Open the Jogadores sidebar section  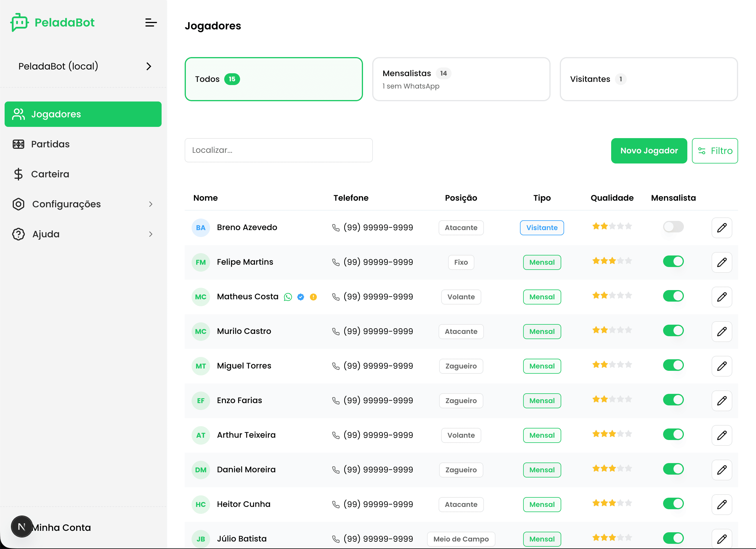click(83, 114)
